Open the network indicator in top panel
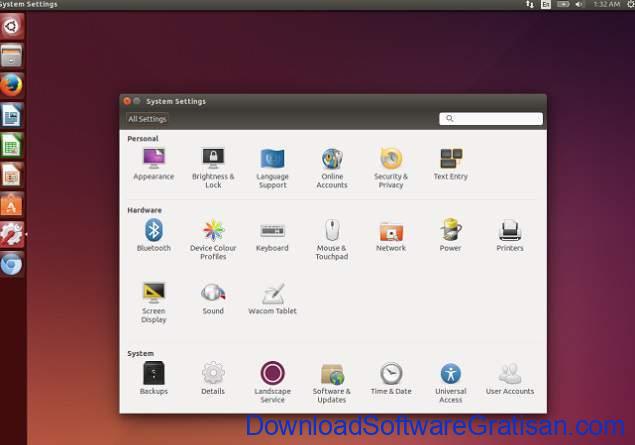 (530, 4)
